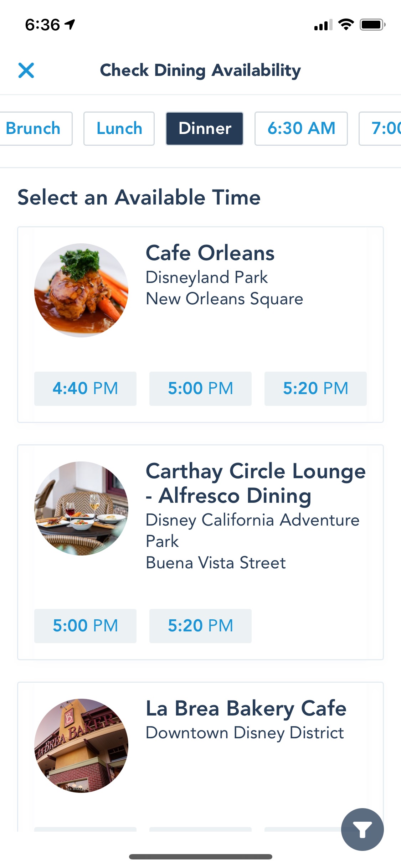Tap the cellular signal bars icon
401x868 pixels.
[323, 25]
